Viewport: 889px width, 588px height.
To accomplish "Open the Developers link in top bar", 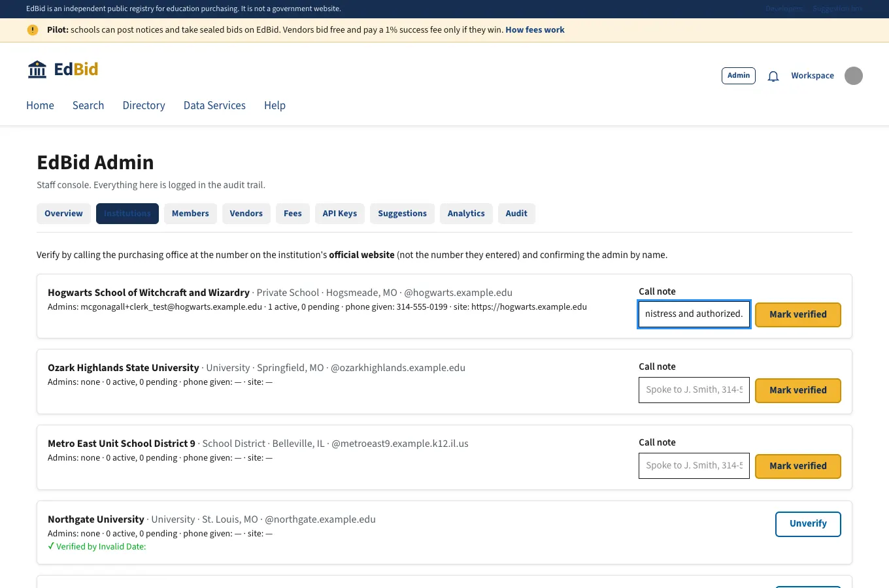I will (784, 8).
